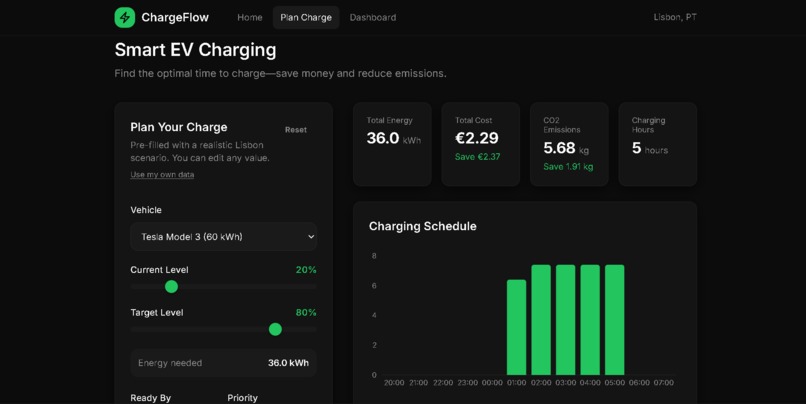Click the Charging Schedule heading

click(x=423, y=226)
